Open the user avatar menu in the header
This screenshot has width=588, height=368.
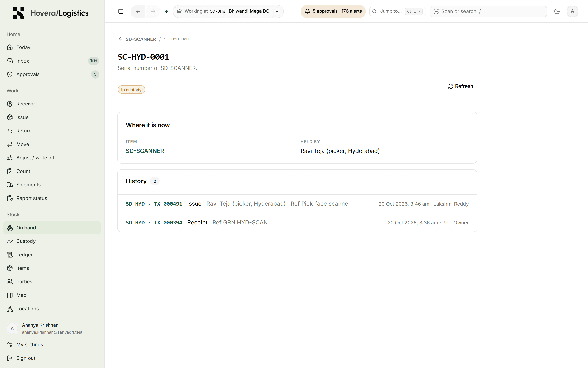click(x=572, y=11)
